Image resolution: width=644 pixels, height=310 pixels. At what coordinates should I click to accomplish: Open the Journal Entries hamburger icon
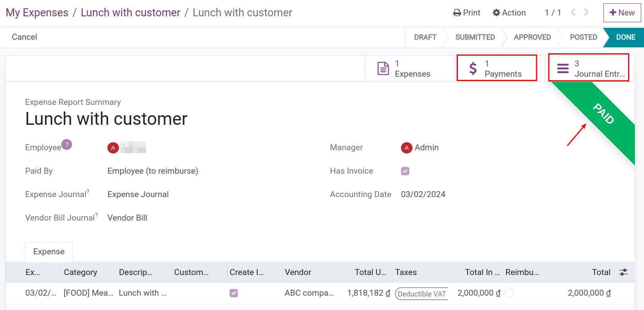pos(563,68)
